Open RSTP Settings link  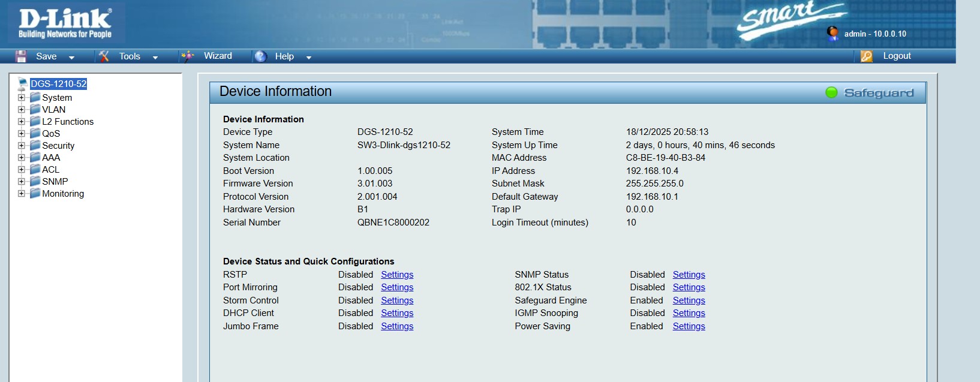pos(397,275)
